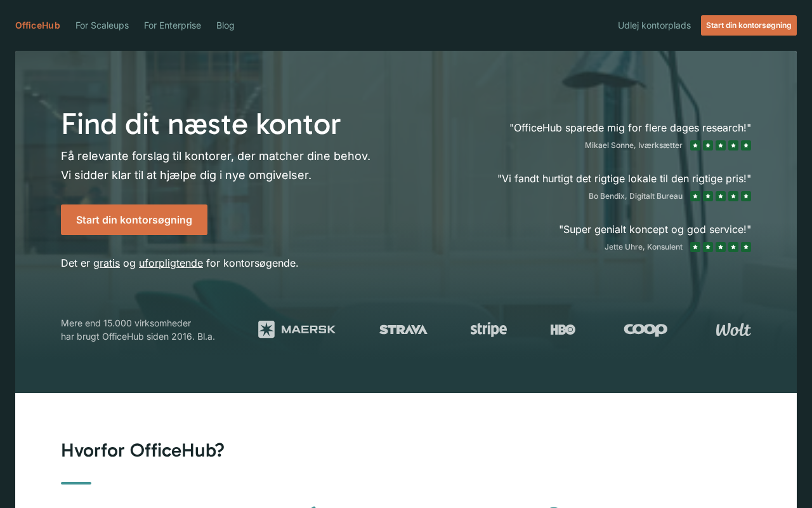Screen dimensions: 812x508
Task: Open the For Enterprise menu item
Action: 173,25
